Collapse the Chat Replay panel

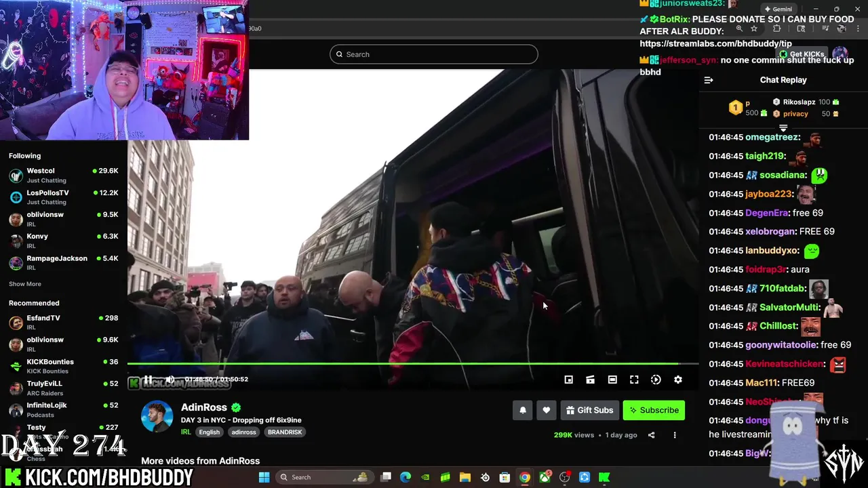(x=709, y=80)
